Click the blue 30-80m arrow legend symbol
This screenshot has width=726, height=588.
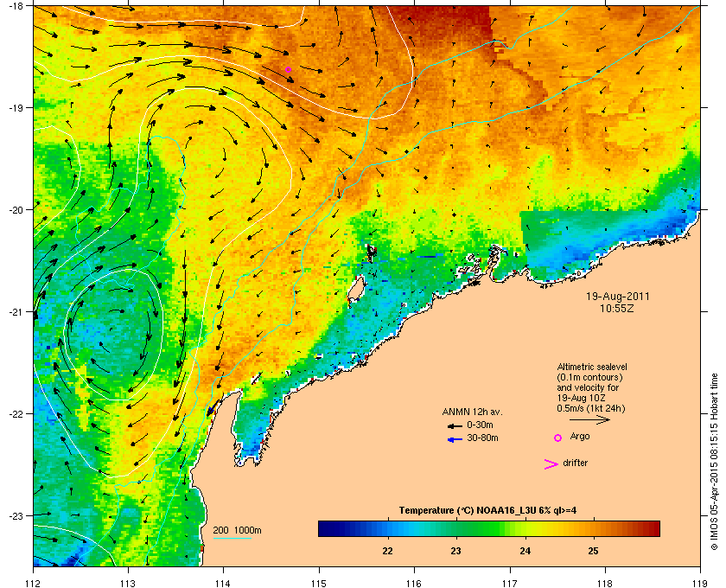coord(455,439)
